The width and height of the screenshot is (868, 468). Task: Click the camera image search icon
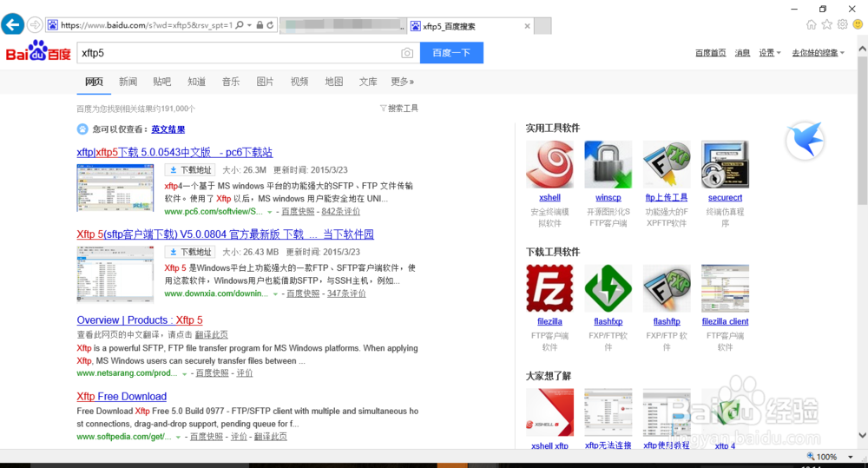[407, 53]
